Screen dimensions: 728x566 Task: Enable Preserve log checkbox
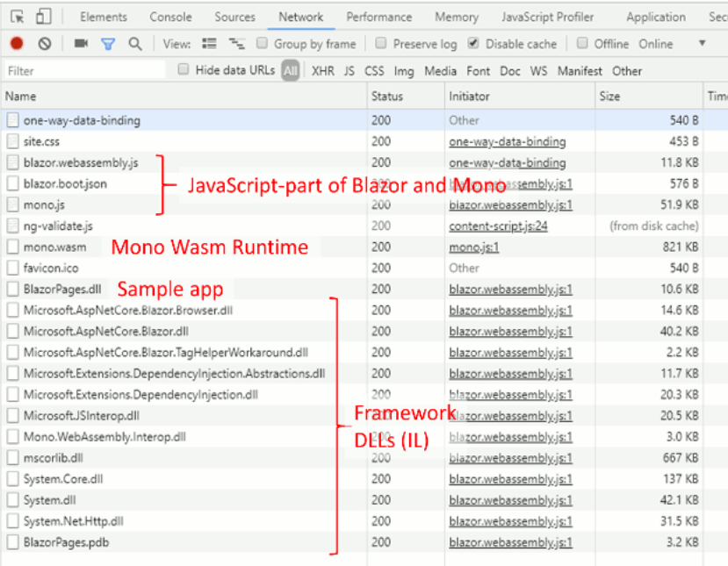381,43
